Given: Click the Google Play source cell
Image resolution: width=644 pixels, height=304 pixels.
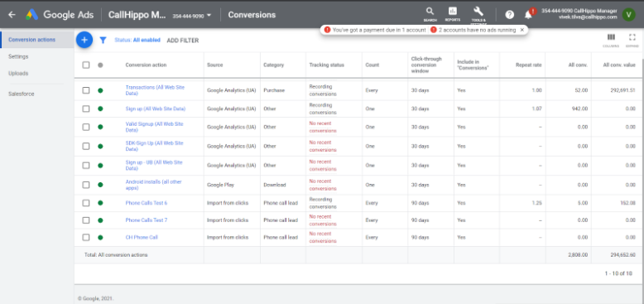Looking at the screenshot, I should (220, 185).
